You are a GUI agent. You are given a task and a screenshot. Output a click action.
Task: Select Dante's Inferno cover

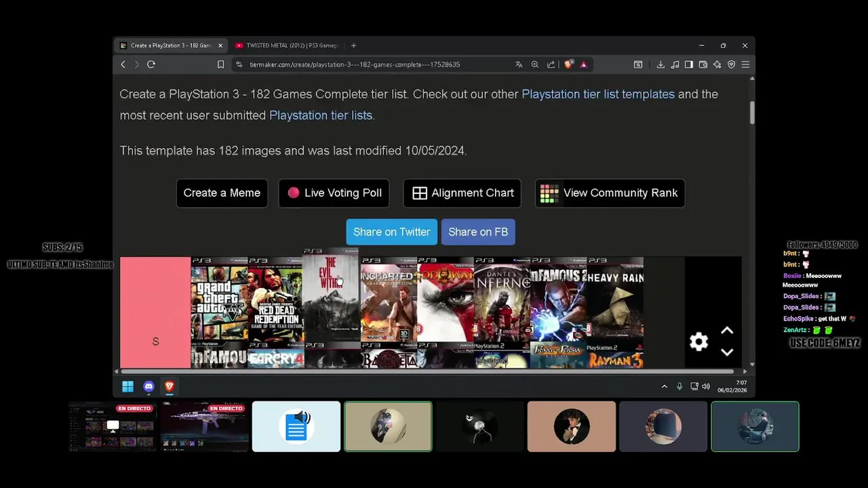[x=502, y=298]
